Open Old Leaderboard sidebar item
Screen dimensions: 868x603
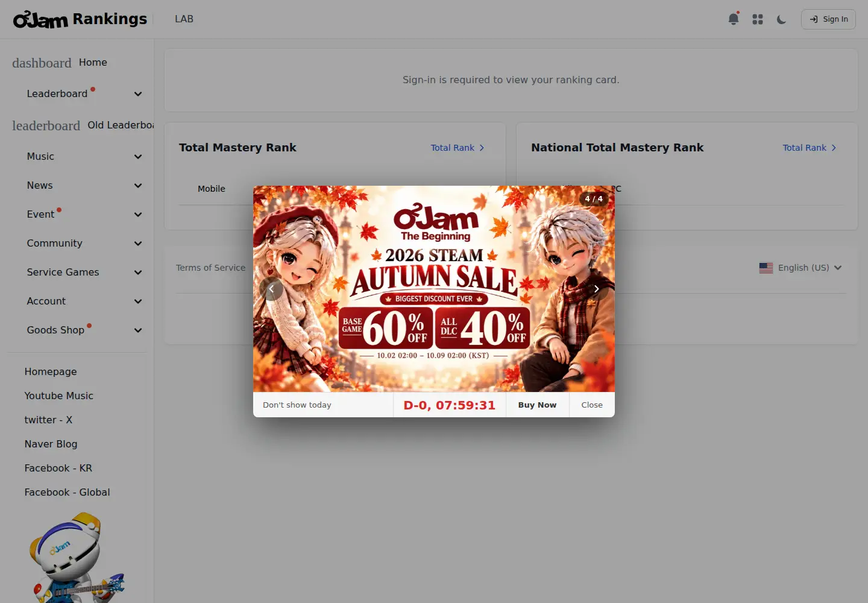(121, 125)
